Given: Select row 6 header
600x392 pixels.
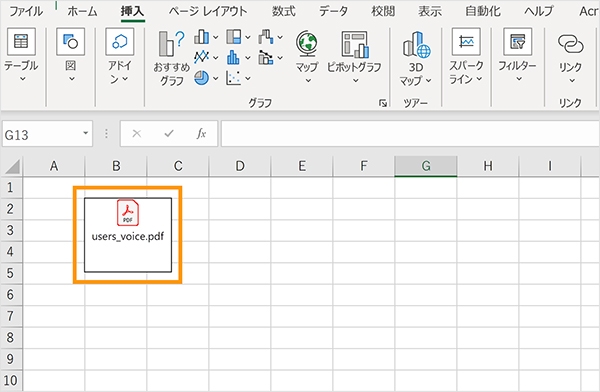Looking at the screenshot, I should tap(11, 295).
